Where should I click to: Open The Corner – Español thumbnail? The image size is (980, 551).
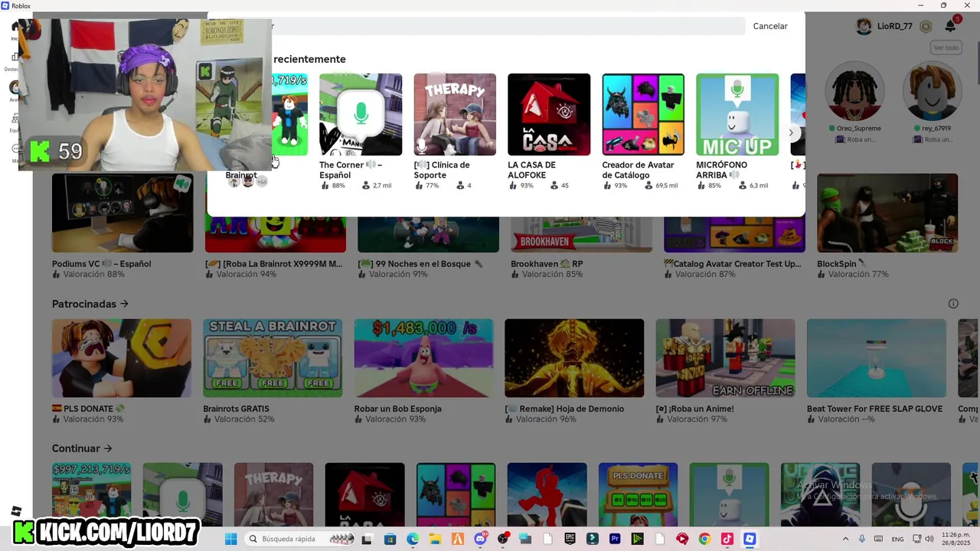(361, 115)
